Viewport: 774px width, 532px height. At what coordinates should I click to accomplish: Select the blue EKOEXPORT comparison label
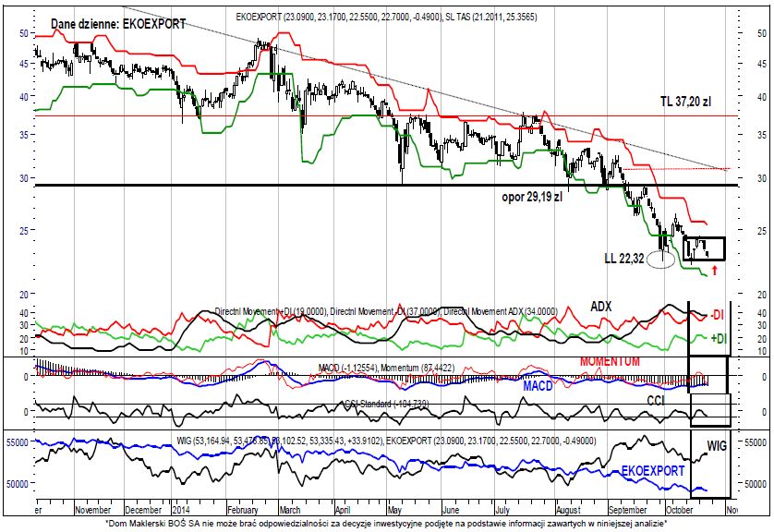coord(653,471)
